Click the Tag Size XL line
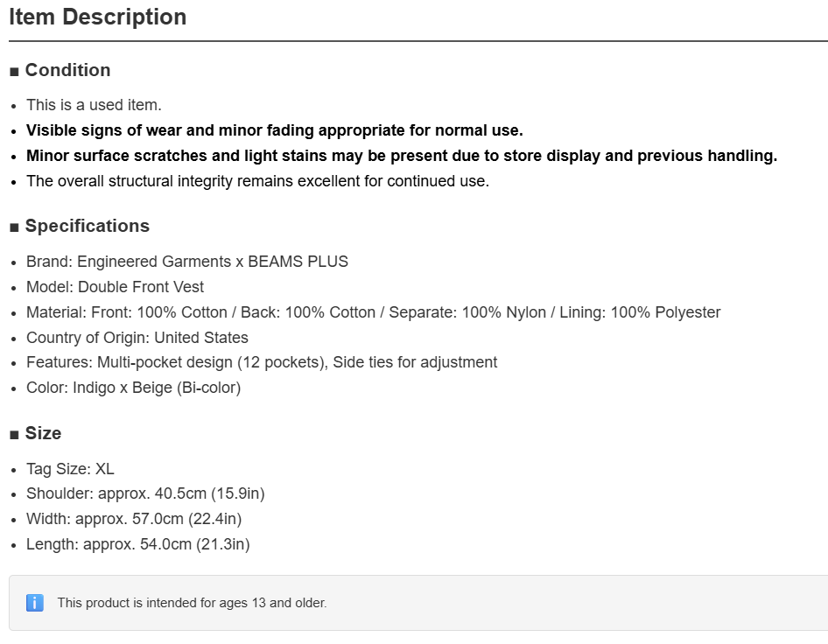 (70, 469)
